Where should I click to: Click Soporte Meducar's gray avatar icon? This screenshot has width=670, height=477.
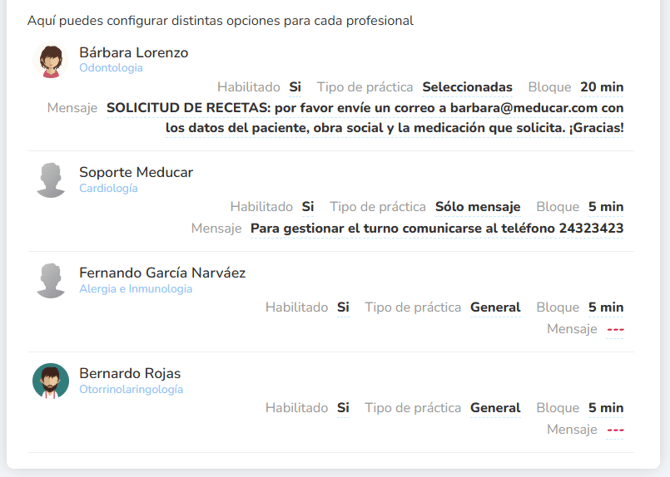51,180
